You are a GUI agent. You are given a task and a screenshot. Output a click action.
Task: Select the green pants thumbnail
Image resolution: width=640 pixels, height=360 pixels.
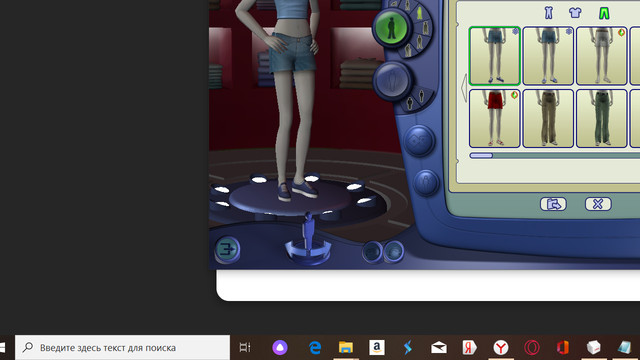(x=602, y=118)
